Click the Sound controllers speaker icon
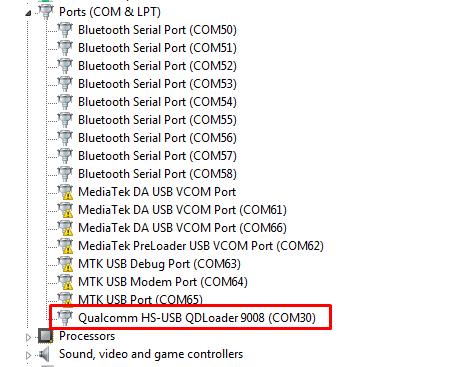The width and height of the screenshot is (451, 367). (44, 354)
